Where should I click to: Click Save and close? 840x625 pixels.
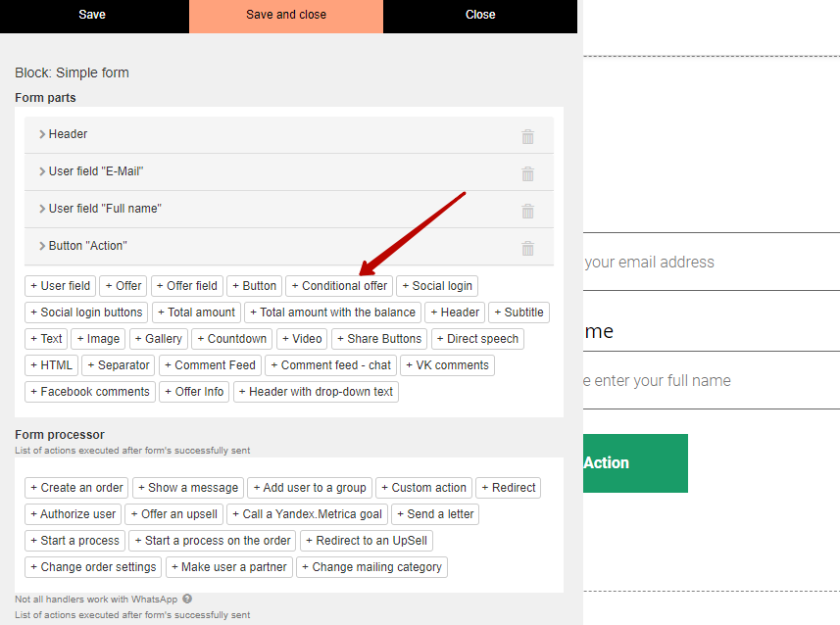(286, 15)
